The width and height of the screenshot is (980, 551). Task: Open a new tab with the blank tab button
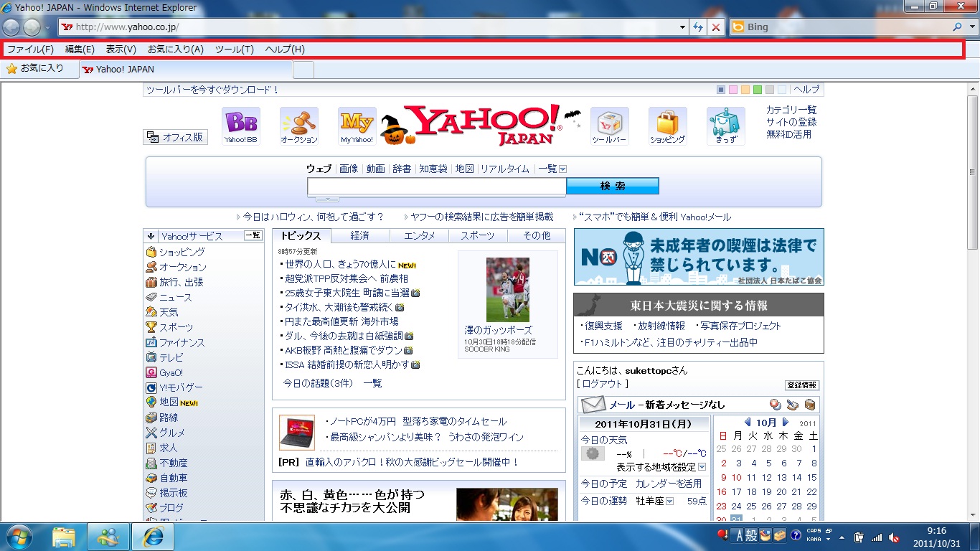303,70
